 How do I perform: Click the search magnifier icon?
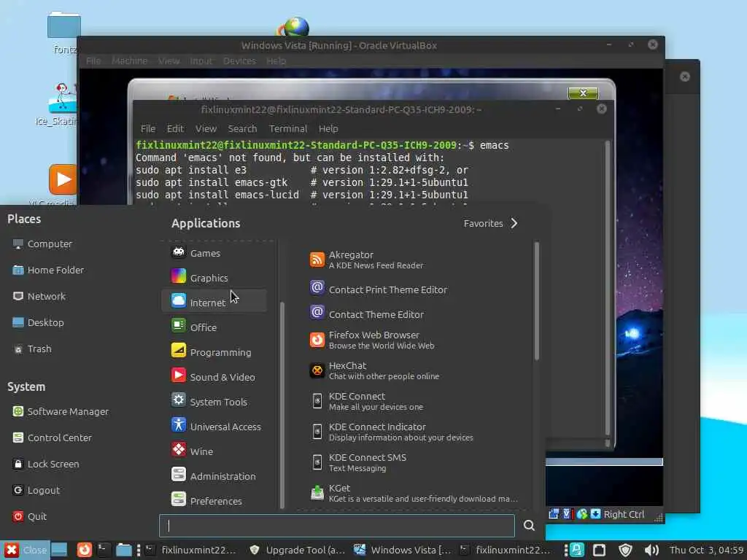[529, 525]
